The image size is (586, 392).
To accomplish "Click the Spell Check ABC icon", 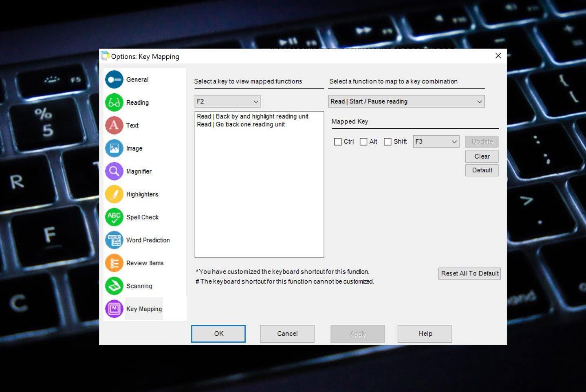I will (114, 217).
